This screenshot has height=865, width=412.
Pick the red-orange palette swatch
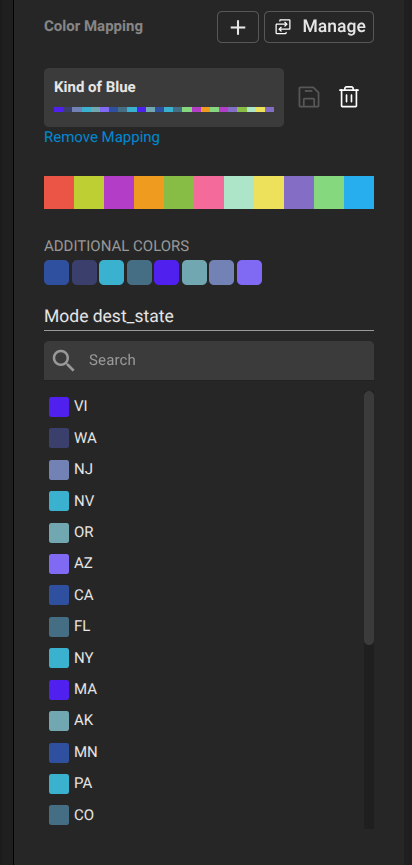coord(59,193)
